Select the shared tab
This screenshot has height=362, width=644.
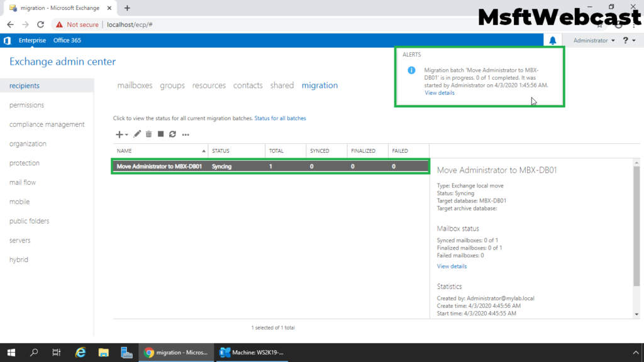(x=282, y=85)
